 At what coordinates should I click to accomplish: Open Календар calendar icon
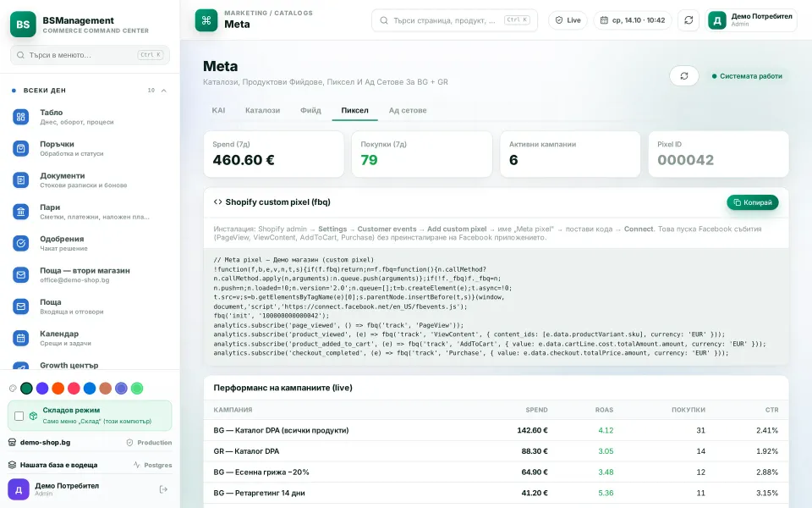pyautogui.click(x=20, y=338)
